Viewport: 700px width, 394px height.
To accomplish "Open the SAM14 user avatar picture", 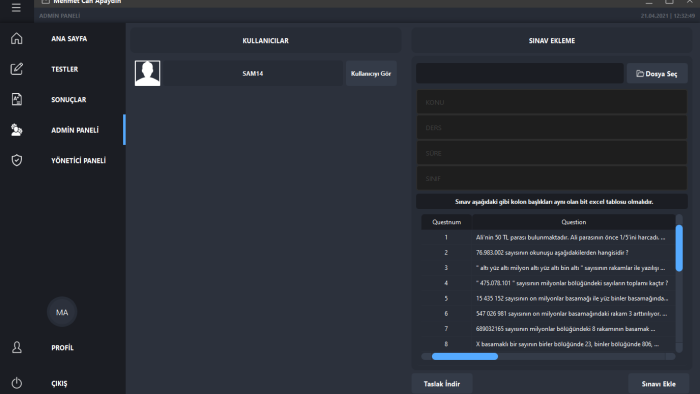I will tap(147, 73).
